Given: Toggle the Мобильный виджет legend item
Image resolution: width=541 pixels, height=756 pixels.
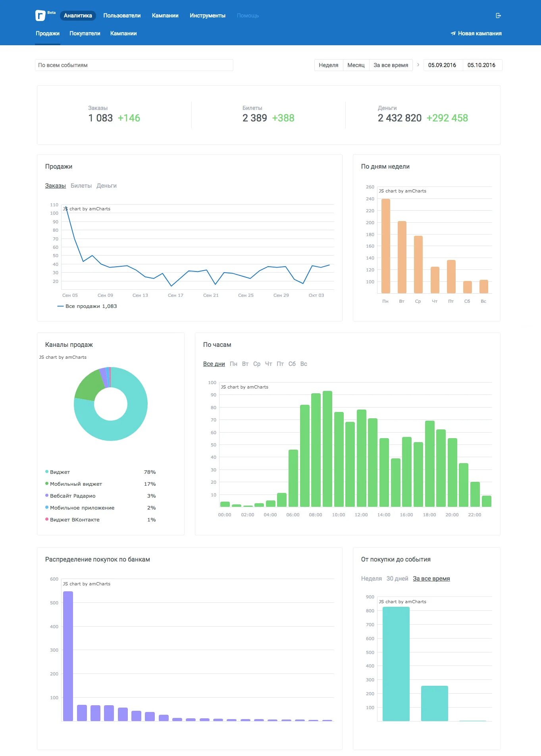Looking at the screenshot, I should [74, 484].
